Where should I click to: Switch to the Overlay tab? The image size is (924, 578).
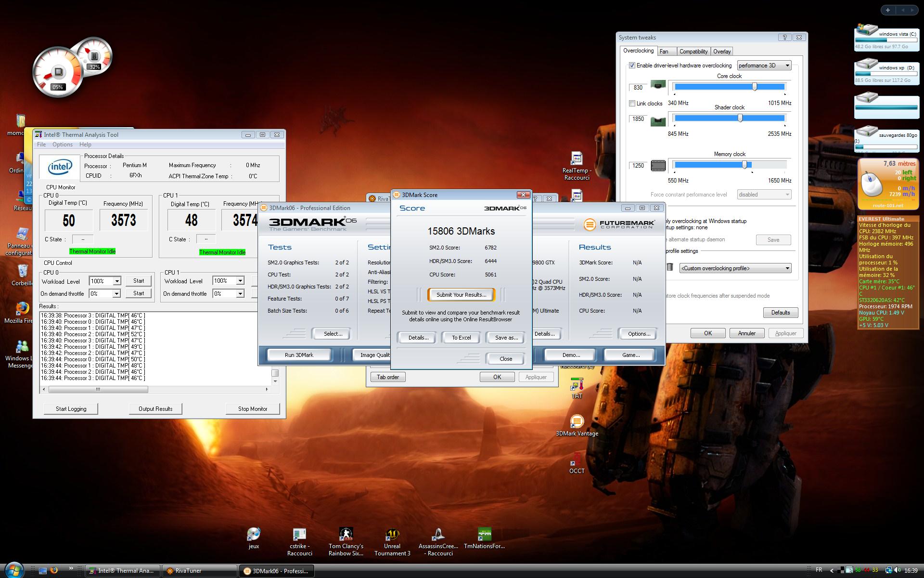pyautogui.click(x=722, y=52)
